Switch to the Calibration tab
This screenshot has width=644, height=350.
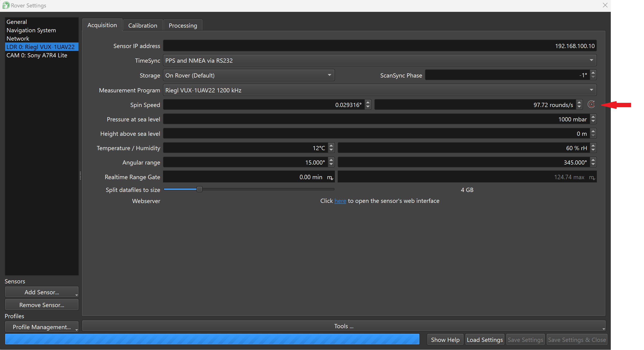click(143, 26)
